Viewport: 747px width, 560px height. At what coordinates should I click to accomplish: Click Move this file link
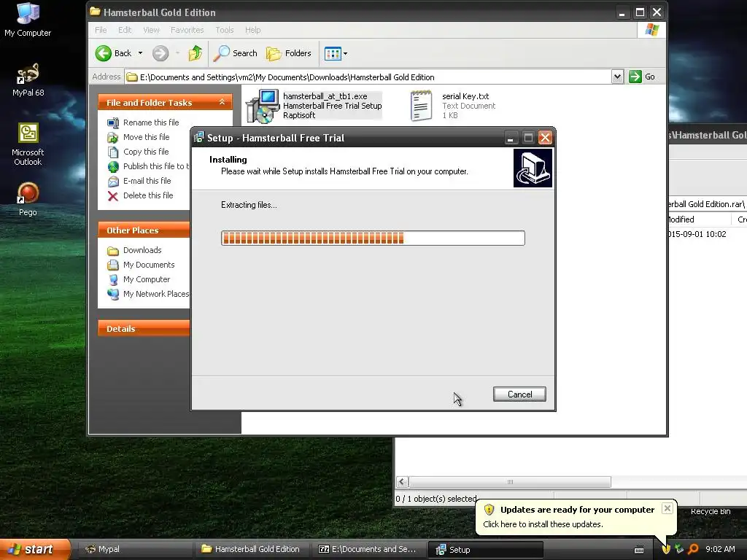146,137
